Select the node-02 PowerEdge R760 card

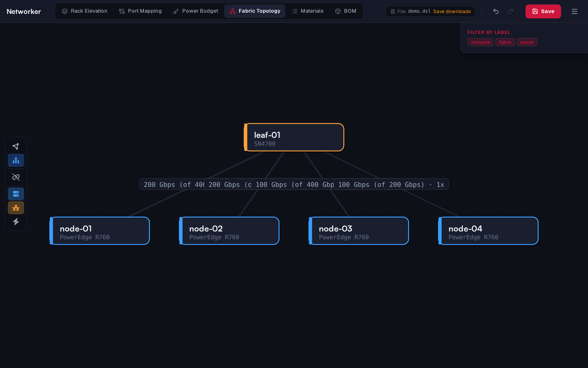click(x=229, y=231)
